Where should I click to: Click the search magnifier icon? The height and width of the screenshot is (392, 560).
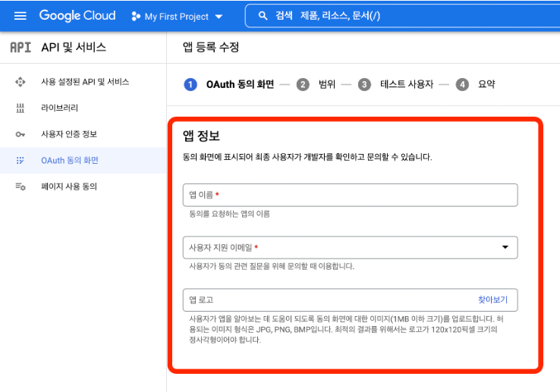tap(263, 16)
